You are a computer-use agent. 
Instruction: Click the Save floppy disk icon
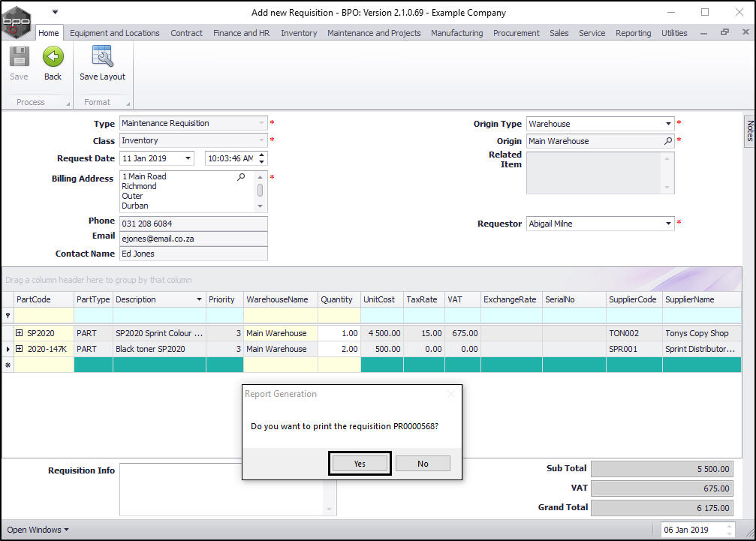(x=19, y=57)
